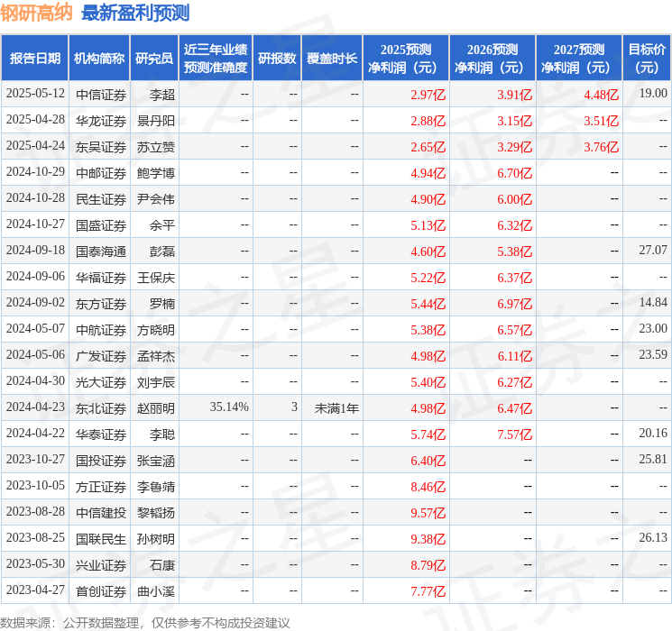The width and height of the screenshot is (672, 631).
Task: Click the 最新盈利预测 heading
Action: [x=135, y=13]
